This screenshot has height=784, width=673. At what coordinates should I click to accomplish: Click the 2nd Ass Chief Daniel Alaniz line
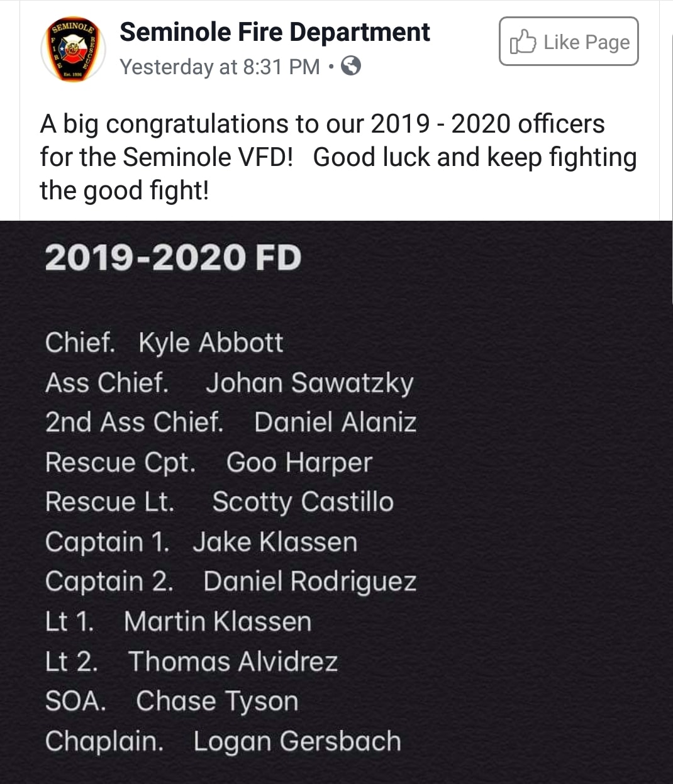(x=231, y=422)
